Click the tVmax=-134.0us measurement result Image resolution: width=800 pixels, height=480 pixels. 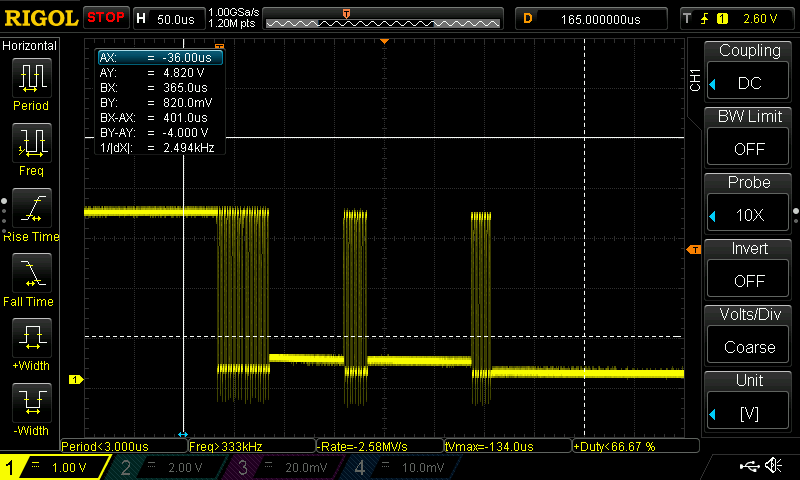(508, 446)
